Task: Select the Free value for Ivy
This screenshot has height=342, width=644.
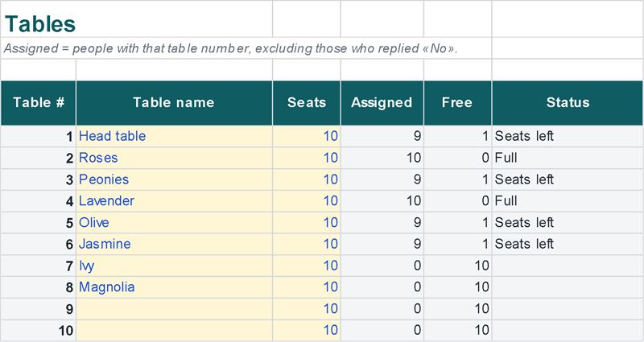Action: pos(457,266)
